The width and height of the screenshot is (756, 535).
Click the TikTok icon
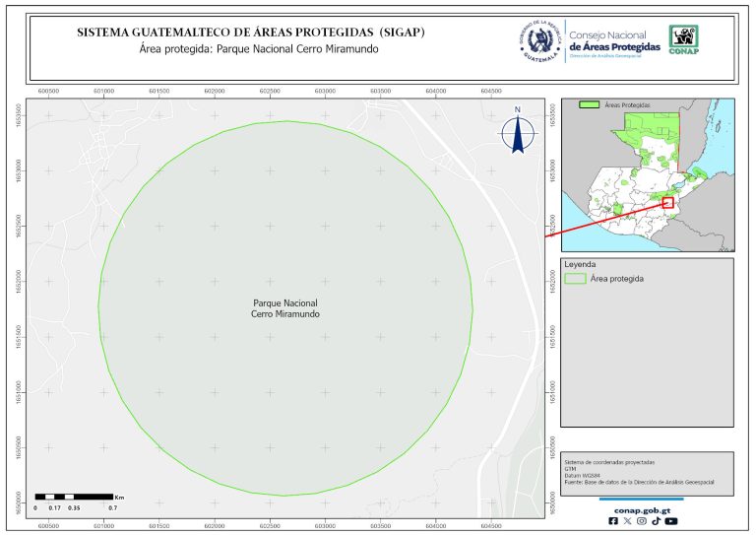(656, 521)
